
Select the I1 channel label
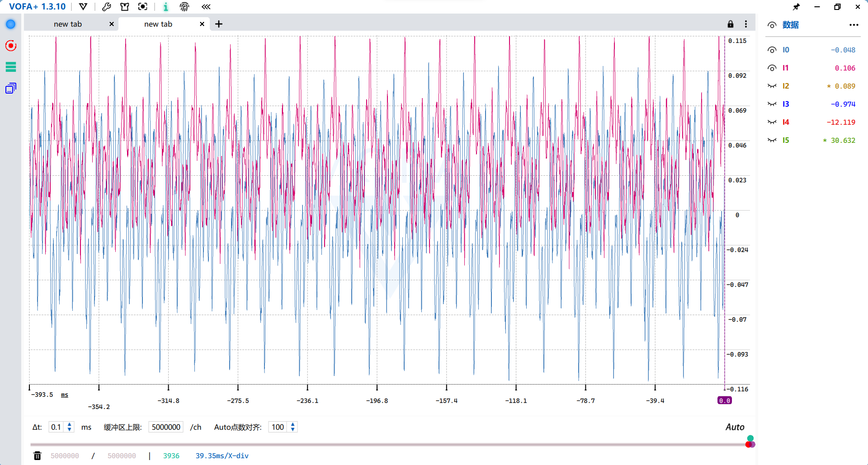[786, 68]
